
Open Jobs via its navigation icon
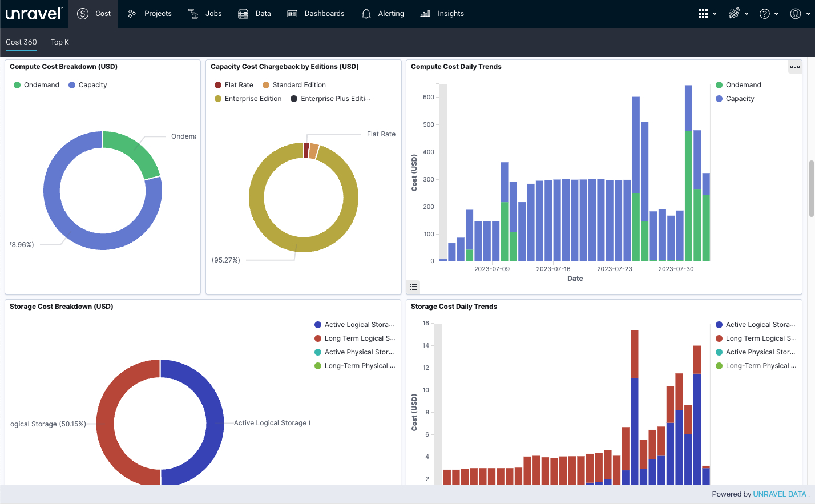193,14
